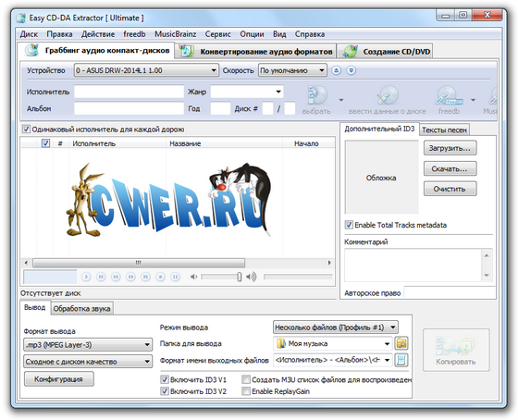Disable the Enable Total Tracks metadata checkbox
Image resolution: width=518 pixels, height=420 pixels.
(x=349, y=225)
